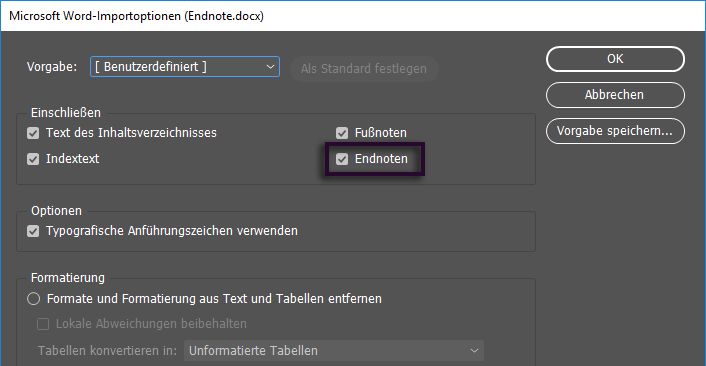This screenshot has width=706, height=366.
Task: Click the Vorgabe: label
Action: (x=52, y=67)
